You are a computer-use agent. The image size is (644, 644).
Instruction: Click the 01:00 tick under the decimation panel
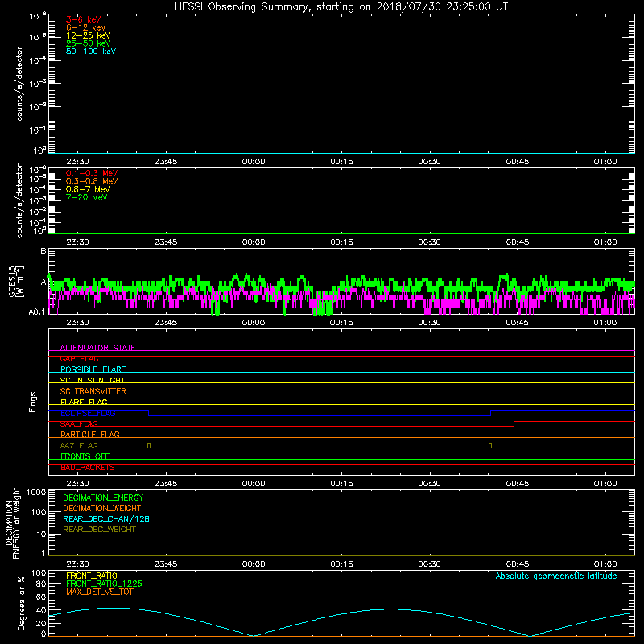point(605,564)
